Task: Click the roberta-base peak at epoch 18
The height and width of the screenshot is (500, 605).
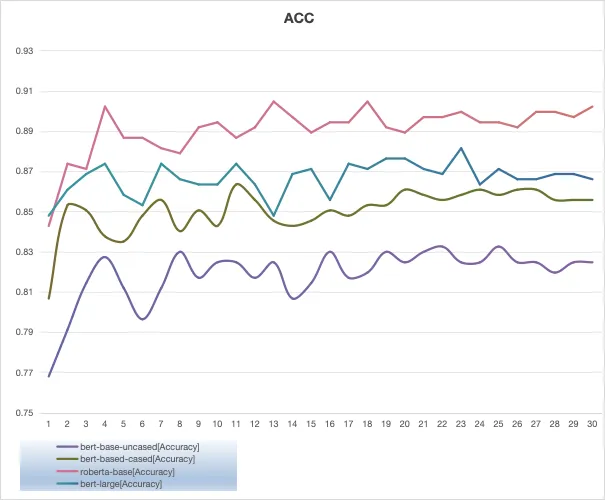Action: point(367,101)
